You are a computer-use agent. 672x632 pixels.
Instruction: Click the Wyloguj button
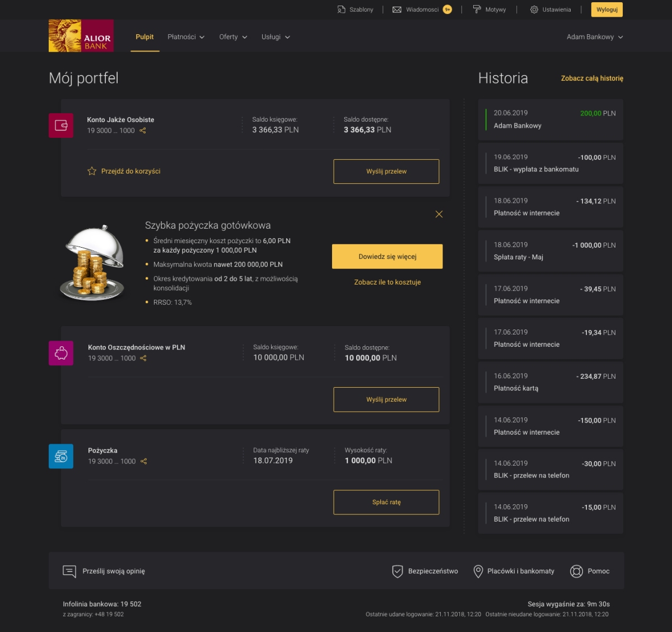[x=607, y=10]
